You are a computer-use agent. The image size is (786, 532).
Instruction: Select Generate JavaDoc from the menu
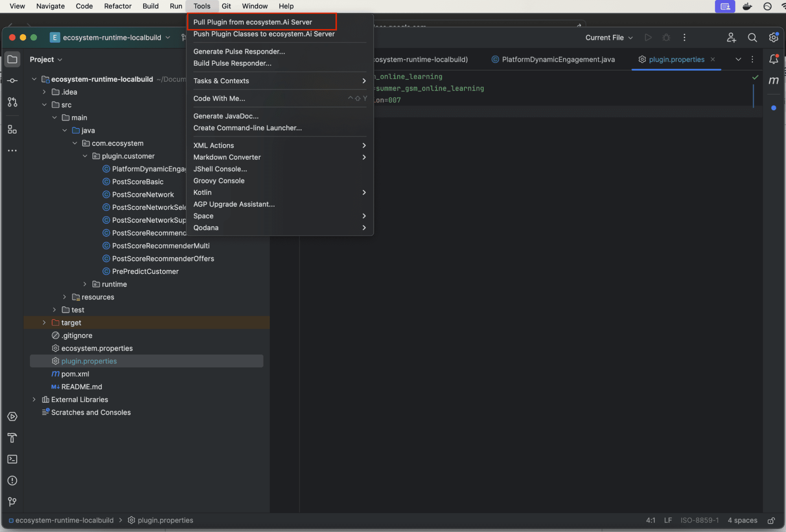click(226, 116)
